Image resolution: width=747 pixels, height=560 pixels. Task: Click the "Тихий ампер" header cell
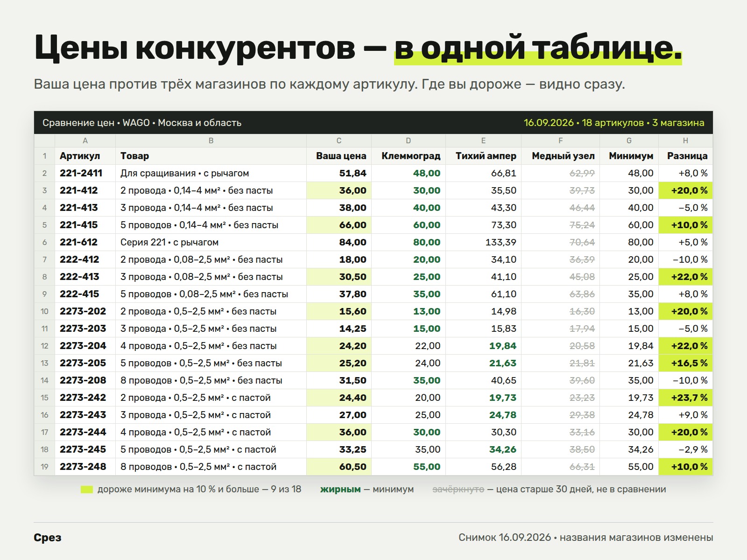483,156
